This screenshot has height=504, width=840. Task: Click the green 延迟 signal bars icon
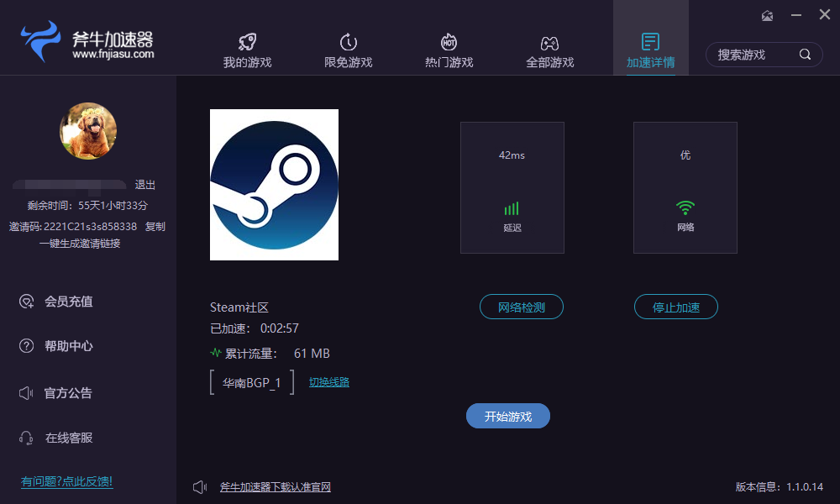[x=512, y=208]
